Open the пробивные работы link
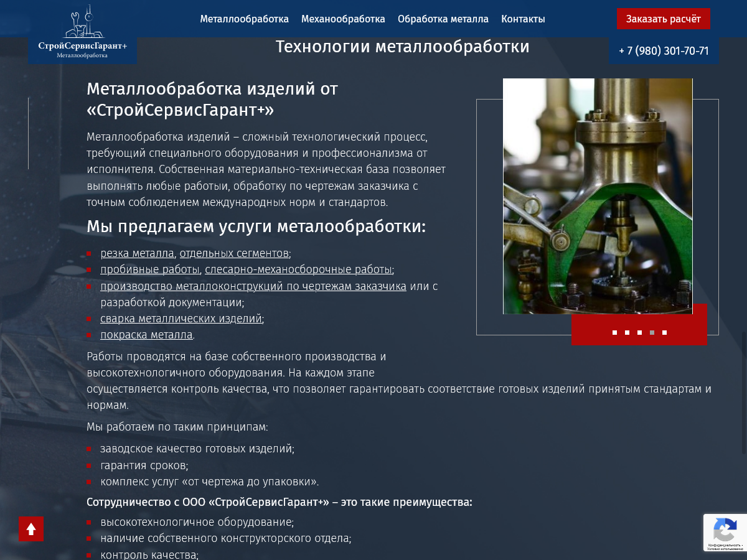Viewport: 747px width, 560px height. pos(150,269)
